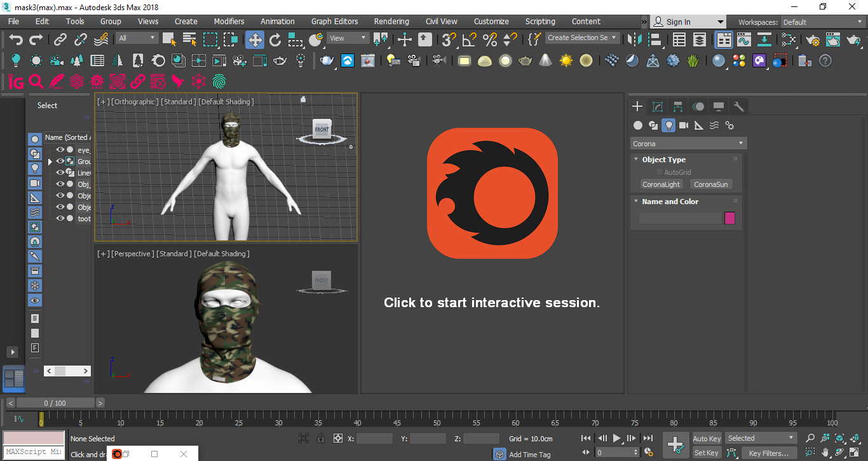Activate the Select and Rotate tool

click(275, 39)
